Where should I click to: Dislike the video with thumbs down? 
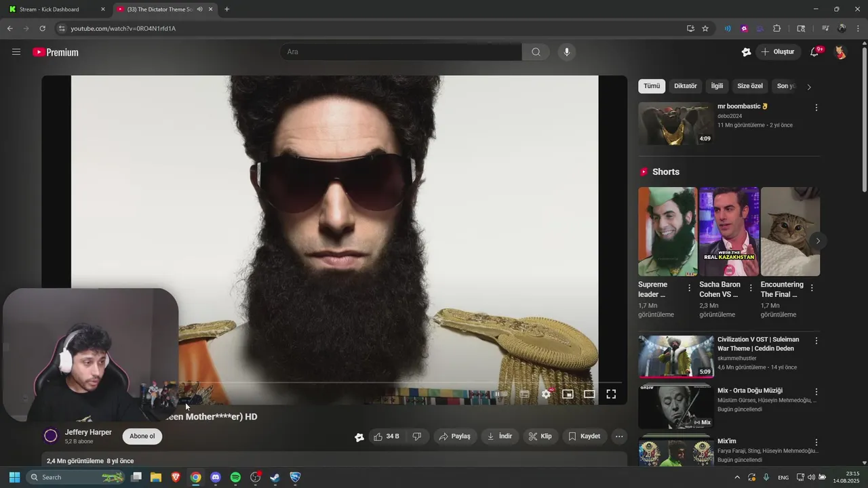tap(417, 436)
